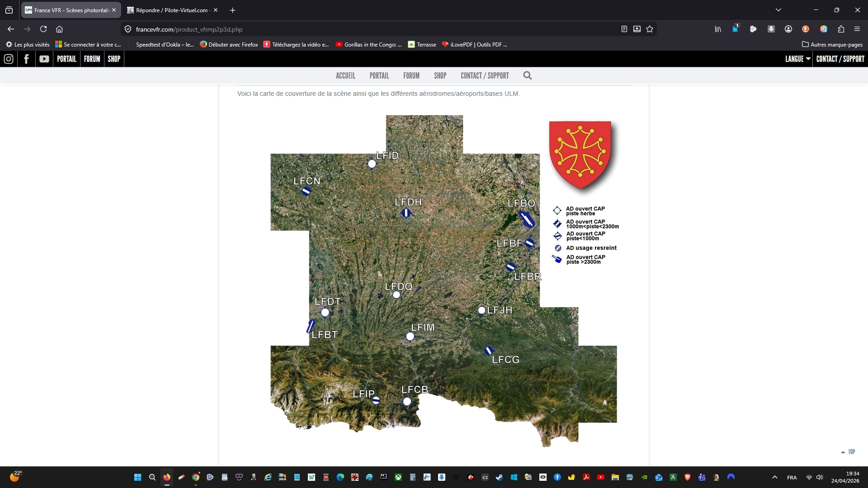
Task: Go to ACCUEIL in navigation
Action: (345, 75)
